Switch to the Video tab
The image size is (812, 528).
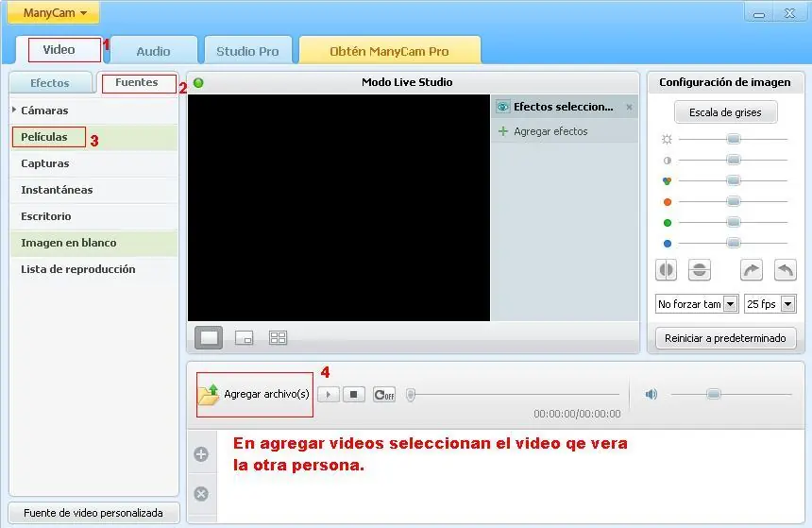59,50
